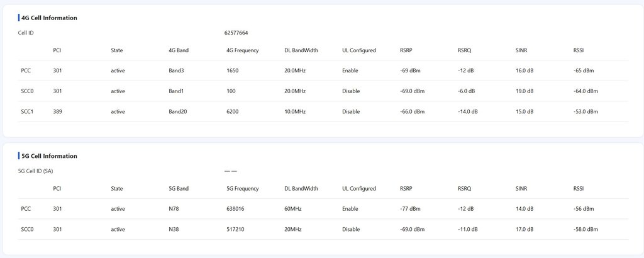644x258 pixels.
Task: Select the N78 band cell
Action: pos(174,209)
